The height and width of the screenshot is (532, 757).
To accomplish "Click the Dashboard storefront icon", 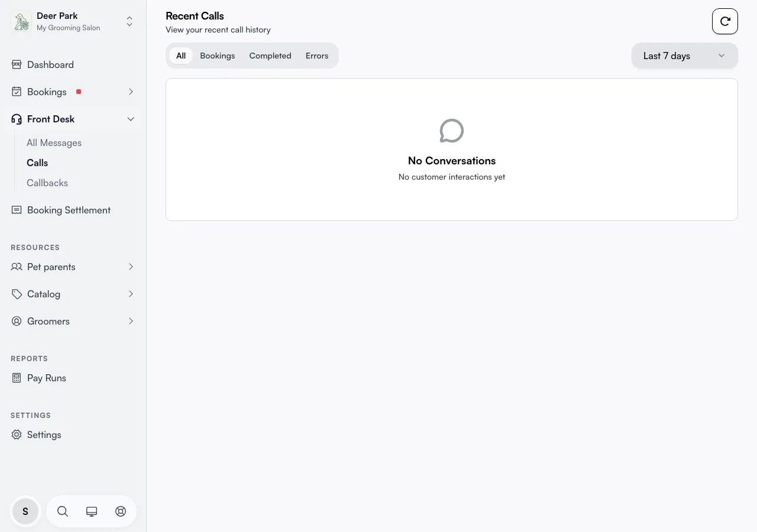I will point(17,64).
